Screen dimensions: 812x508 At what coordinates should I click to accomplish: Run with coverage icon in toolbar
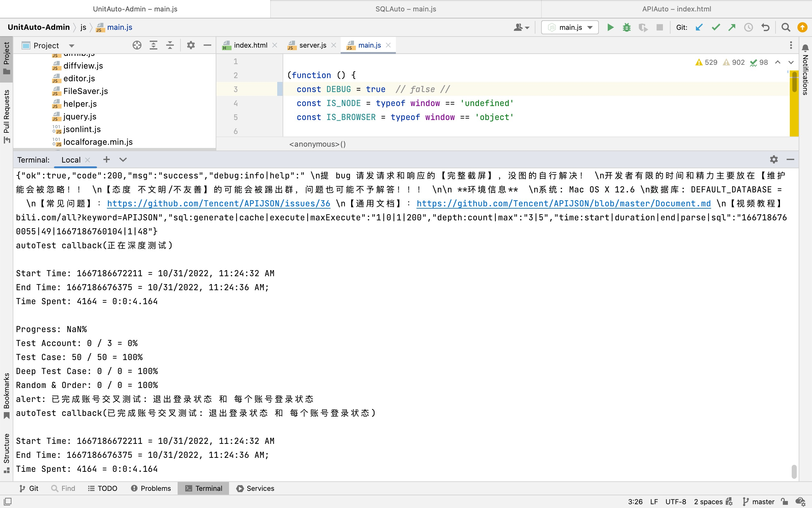[x=643, y=27]
